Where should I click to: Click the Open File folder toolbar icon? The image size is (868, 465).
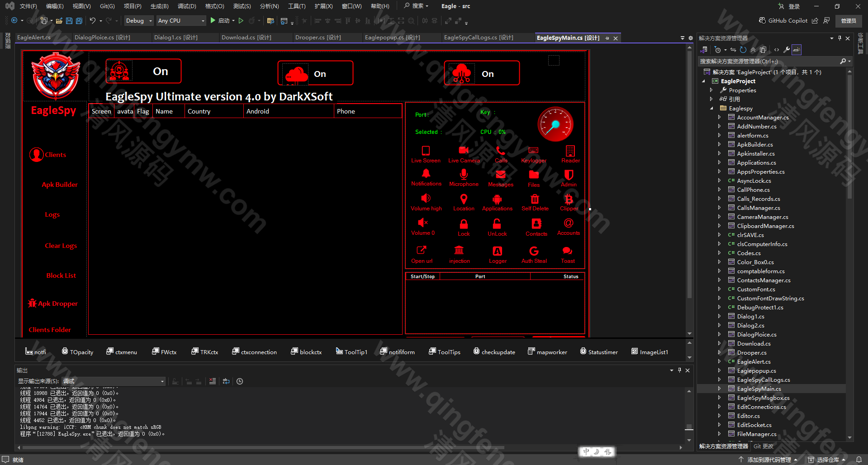click(59, 21)
